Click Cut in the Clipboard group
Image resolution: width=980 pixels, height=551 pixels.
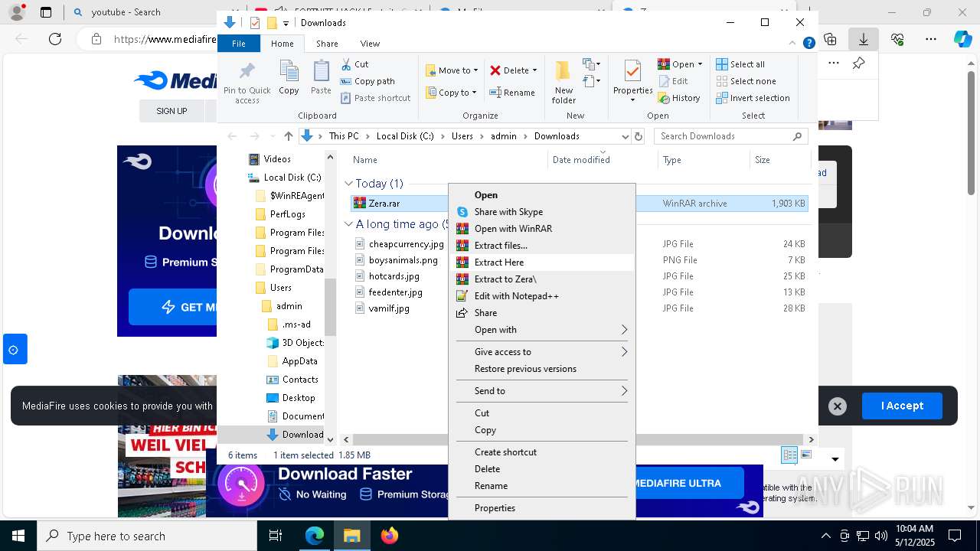354,64
